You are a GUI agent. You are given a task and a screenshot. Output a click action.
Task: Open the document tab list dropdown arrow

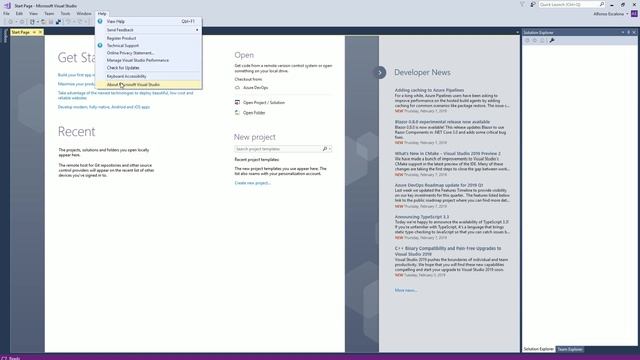(x=518, y=32)
